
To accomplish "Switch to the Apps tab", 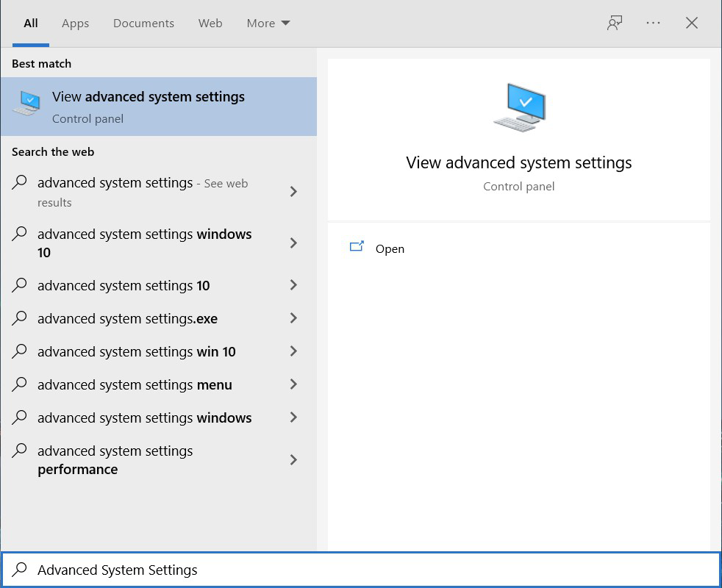I will pyautogui.click(x=75, y=24).
